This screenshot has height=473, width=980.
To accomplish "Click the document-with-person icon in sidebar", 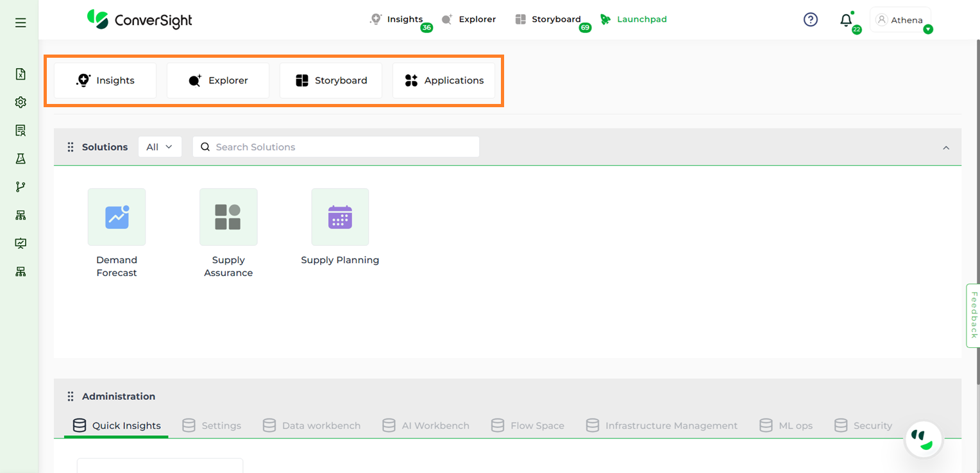I will click(x=20, y=130).
